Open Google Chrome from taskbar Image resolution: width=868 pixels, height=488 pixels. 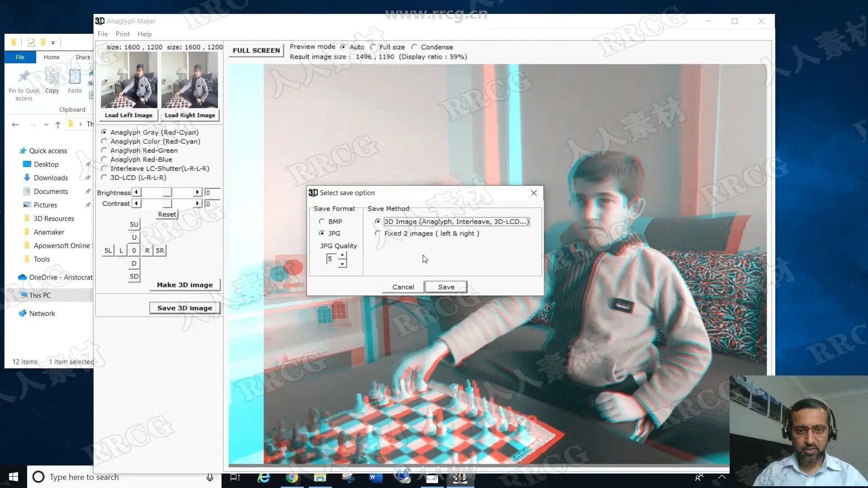click(292, 477)
